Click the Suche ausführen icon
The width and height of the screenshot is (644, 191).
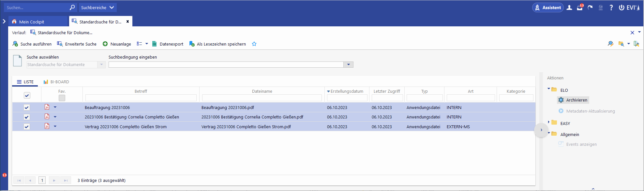click(15, 44)
